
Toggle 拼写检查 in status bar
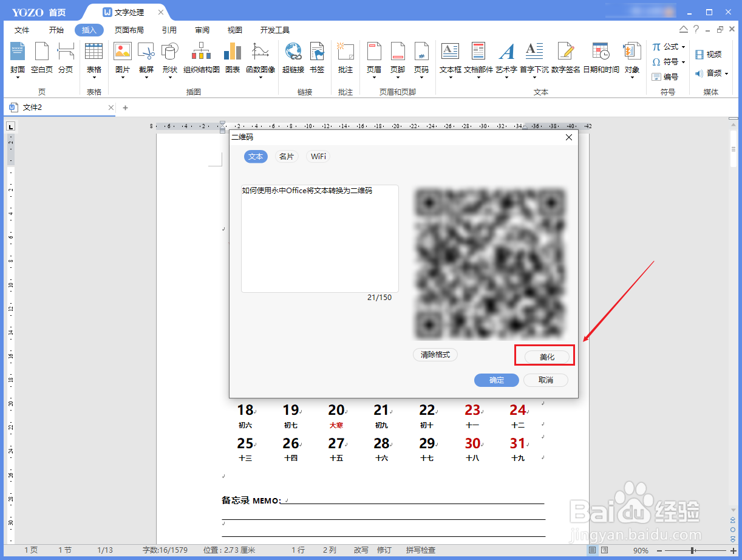[x=421, y=550]
